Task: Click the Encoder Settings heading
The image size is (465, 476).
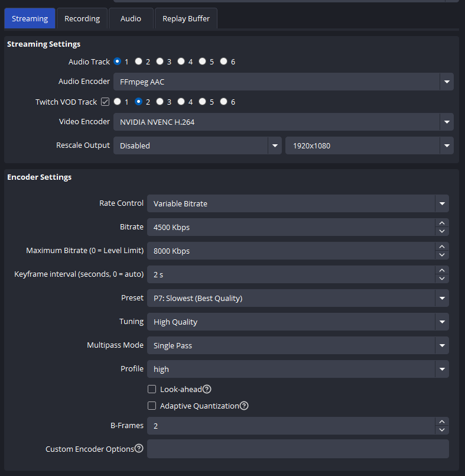Action: [x=40, y=177]
